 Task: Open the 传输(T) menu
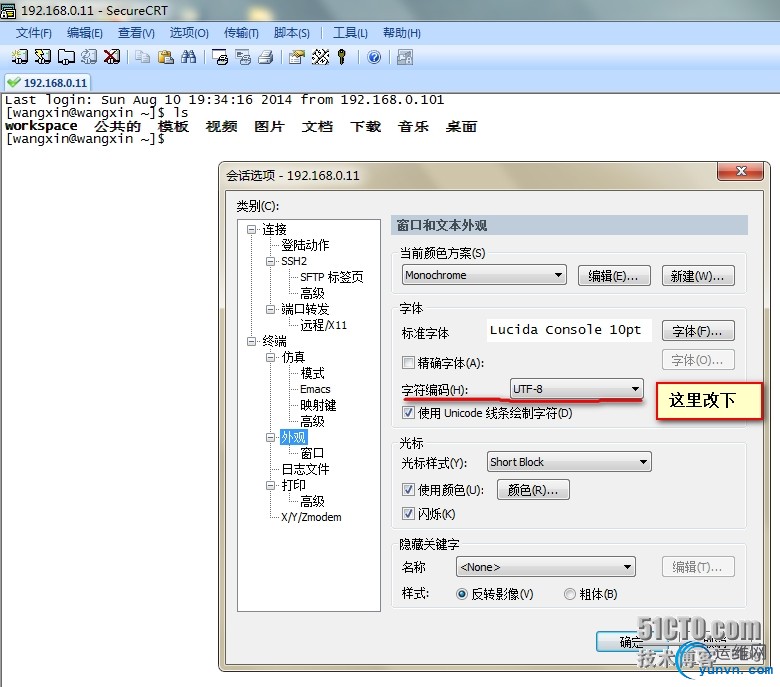241,33
